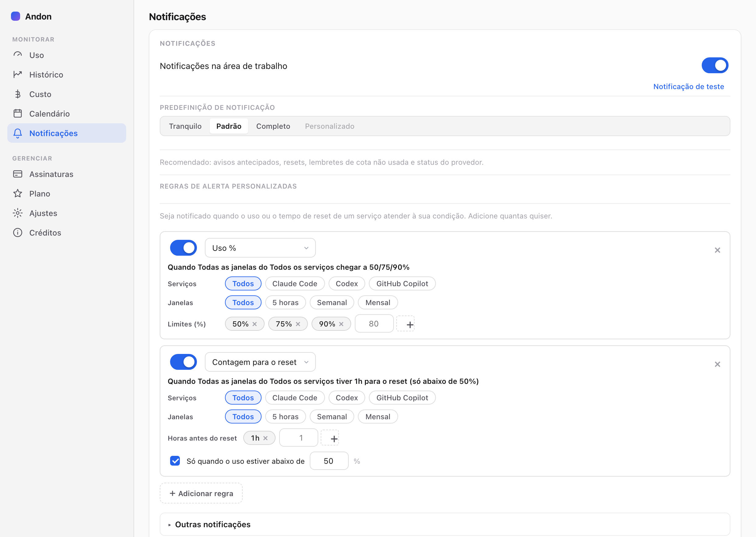Go to Histórico page in sidebar
756x537 pixels.
click(67, 74)
